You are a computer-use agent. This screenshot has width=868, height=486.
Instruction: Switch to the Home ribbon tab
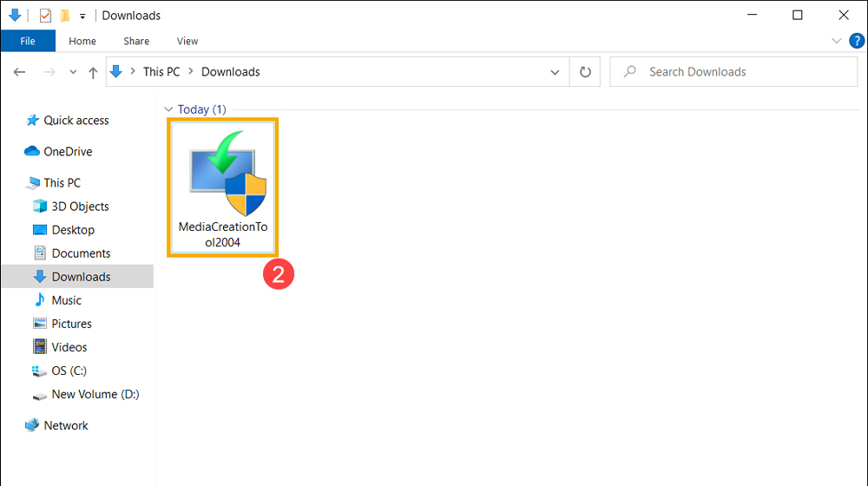click(82, 41)
